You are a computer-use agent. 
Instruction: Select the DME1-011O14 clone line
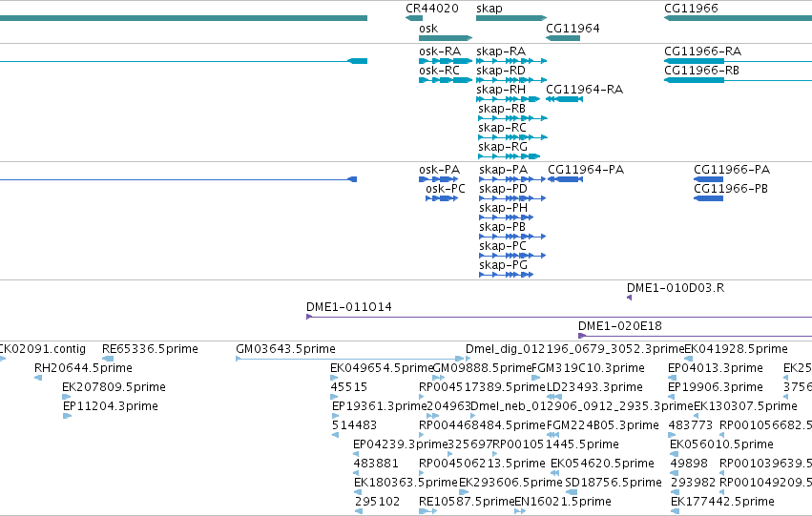click(559, 317)
